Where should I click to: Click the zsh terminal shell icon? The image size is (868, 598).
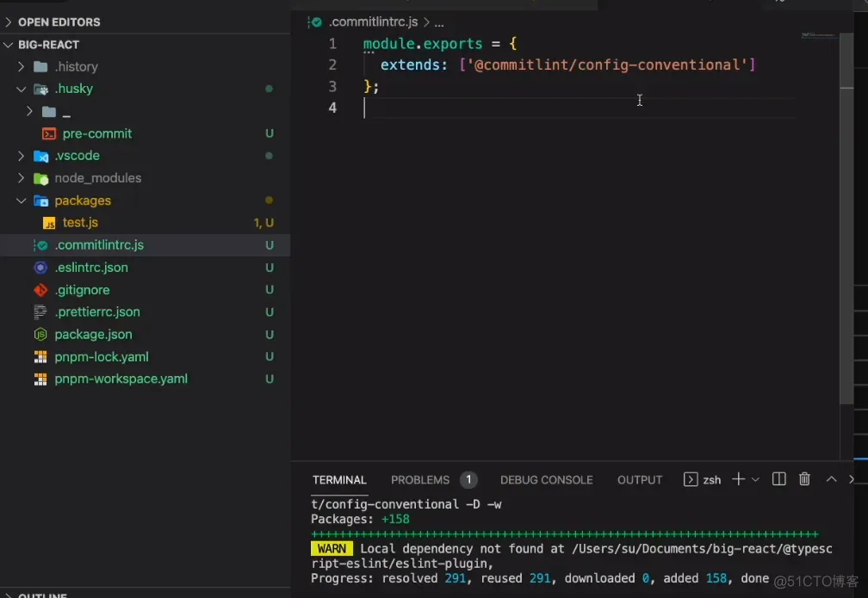coord(691,479)
